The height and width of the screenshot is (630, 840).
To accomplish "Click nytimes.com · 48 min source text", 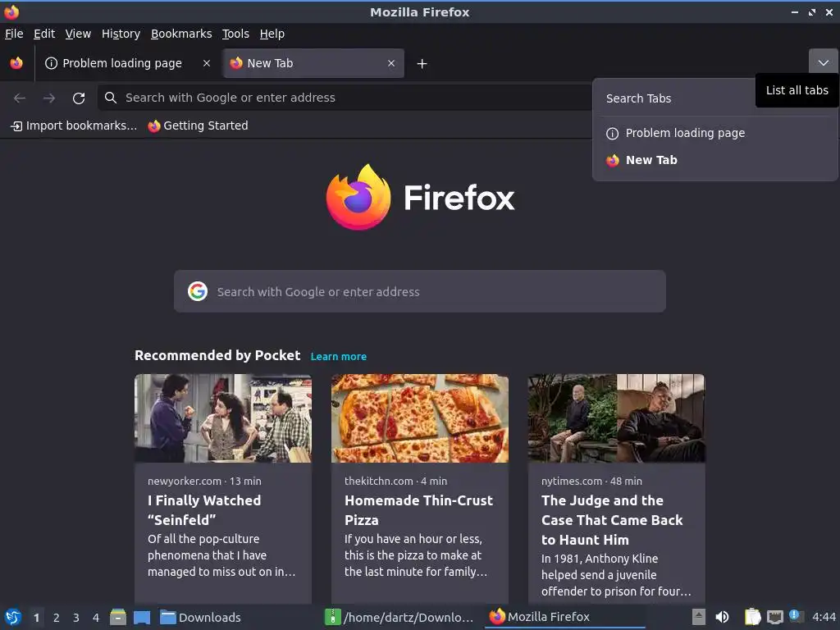I will click(x=591, y=481).
